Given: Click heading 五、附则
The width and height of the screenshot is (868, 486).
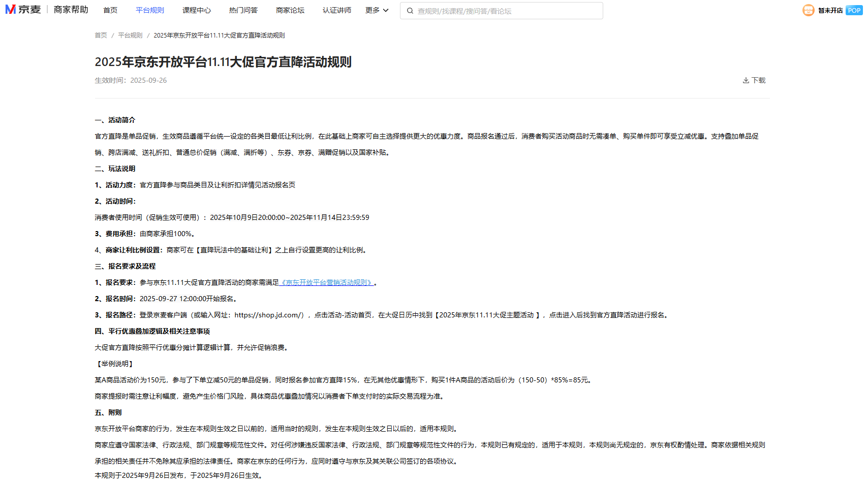Looking at the screenshot, I should click(x=108, y=412).
